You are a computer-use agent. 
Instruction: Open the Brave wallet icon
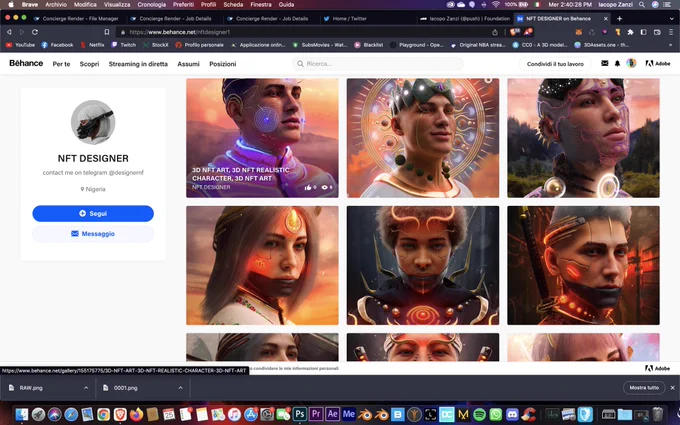point(657,32)
